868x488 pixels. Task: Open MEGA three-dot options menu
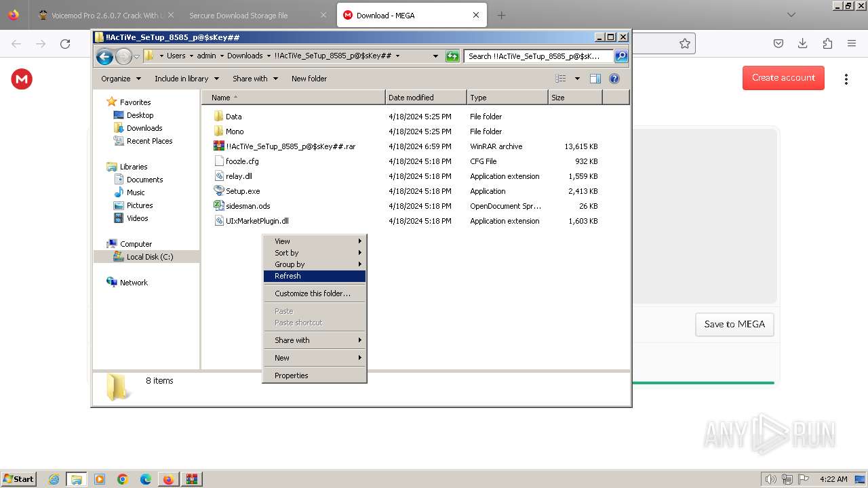tap(846, 79)
